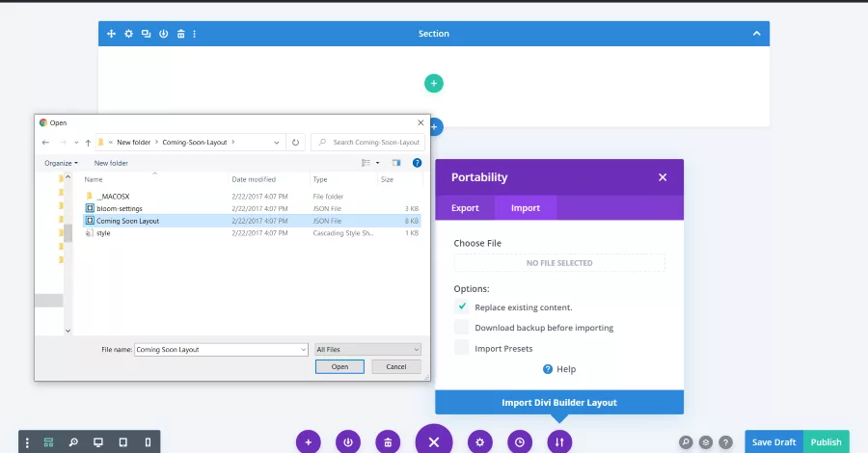Switch to wireframe view icon
868x453 pixels.
[49, 442]
